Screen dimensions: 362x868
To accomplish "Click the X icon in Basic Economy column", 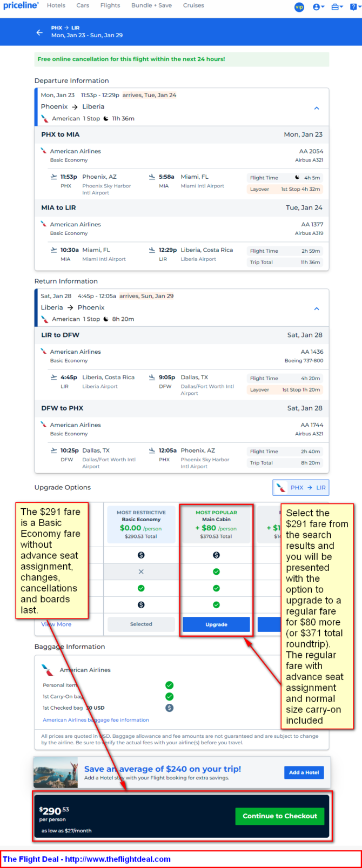I will 141,571.
